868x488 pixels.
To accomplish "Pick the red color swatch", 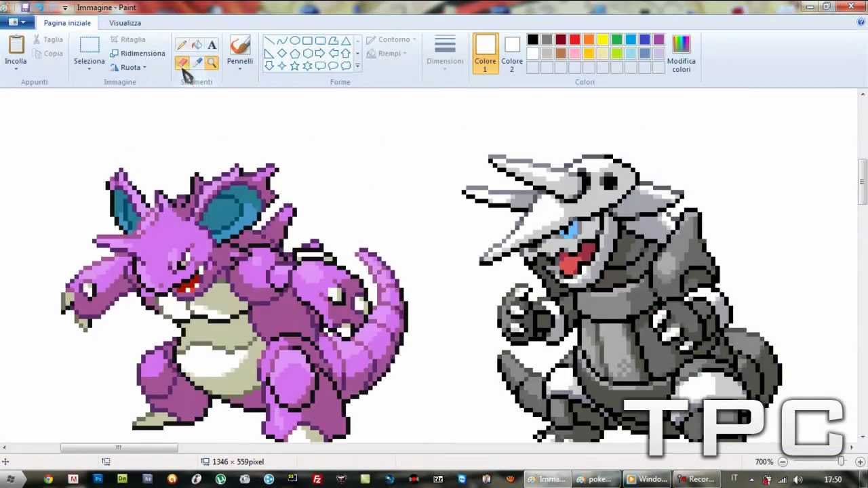I will 575,39.
